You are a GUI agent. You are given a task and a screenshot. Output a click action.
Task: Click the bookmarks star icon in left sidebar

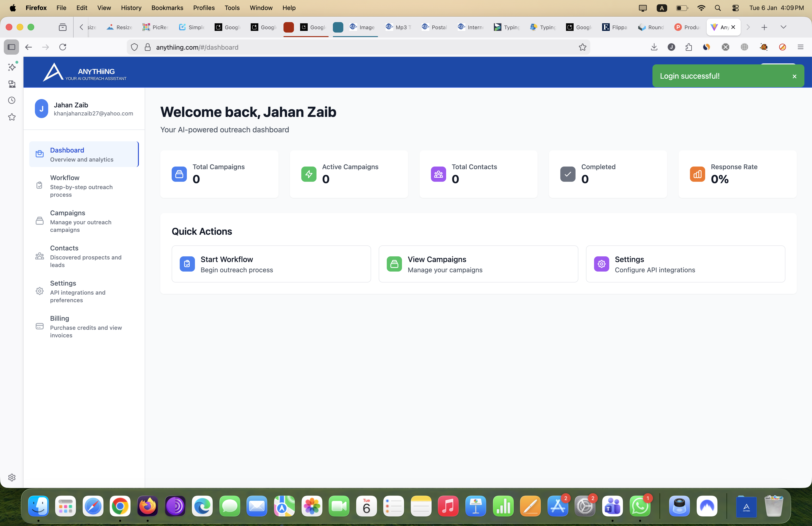point(12,117)
